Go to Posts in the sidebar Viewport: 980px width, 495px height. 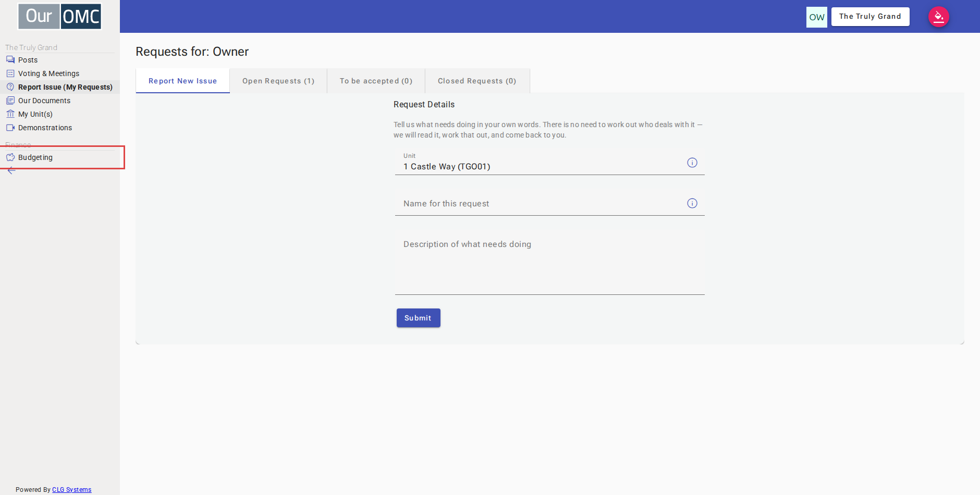(60, 60)
